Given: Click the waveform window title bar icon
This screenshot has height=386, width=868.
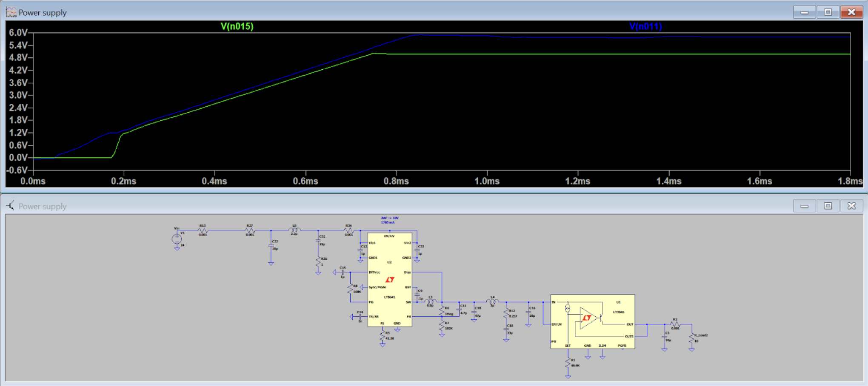Looking at the screenshot, I should 11,12.
